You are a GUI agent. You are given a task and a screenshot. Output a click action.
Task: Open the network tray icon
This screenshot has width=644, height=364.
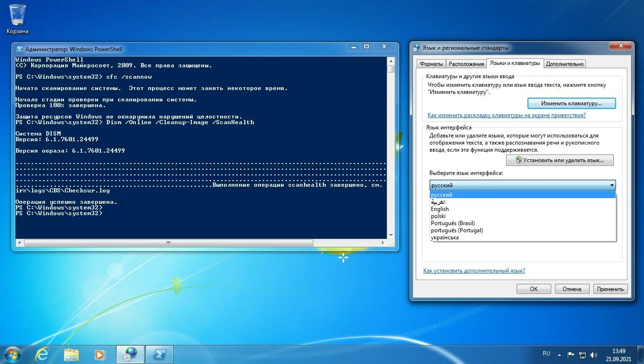[582, 355]
